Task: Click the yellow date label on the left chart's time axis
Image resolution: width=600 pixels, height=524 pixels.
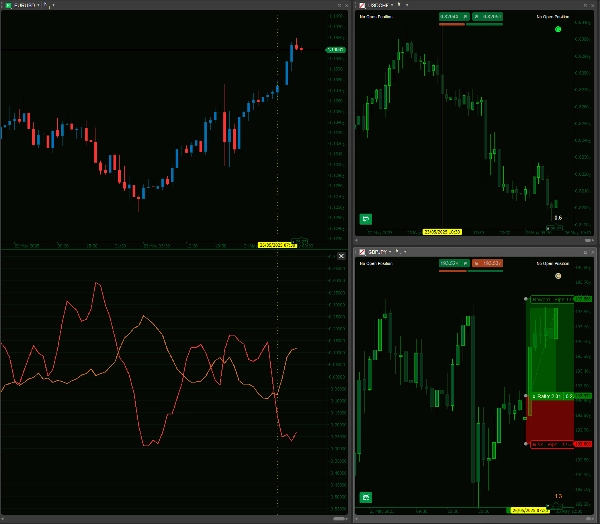Action: 278,244
